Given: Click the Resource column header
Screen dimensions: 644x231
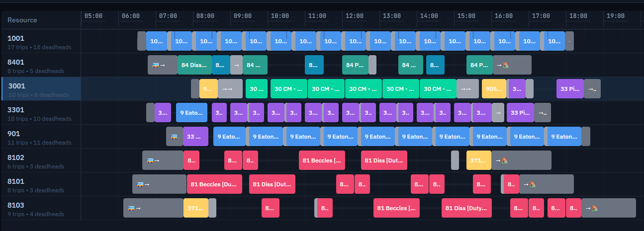Looking at the screenshot, I should [x=22, y=20].
